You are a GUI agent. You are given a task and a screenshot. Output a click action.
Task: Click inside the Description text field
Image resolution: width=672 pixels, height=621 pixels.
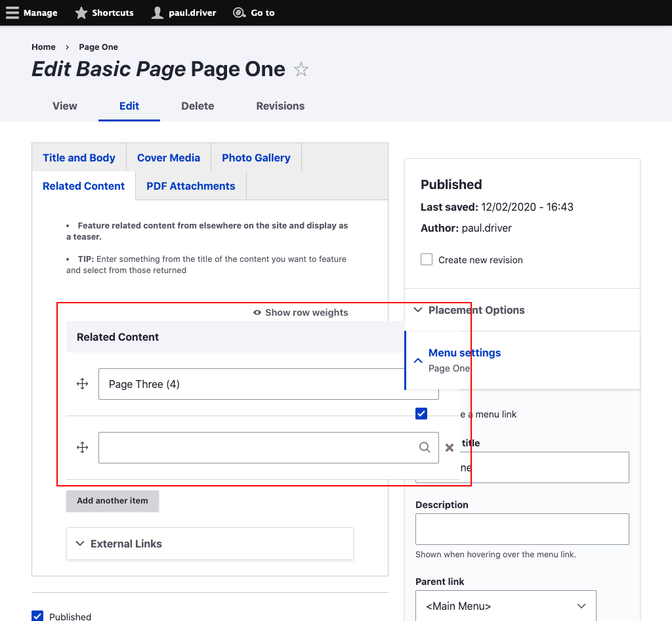[x=522, y=528]
